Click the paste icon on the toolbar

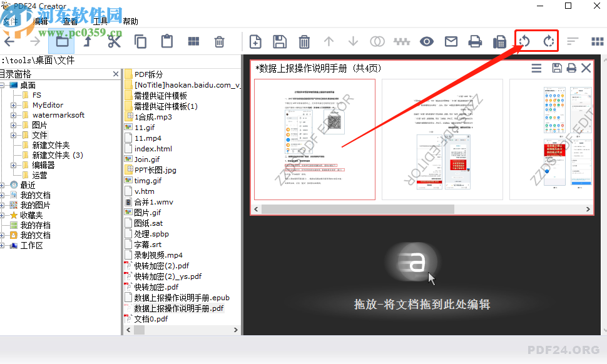click(x=166, y=41)
